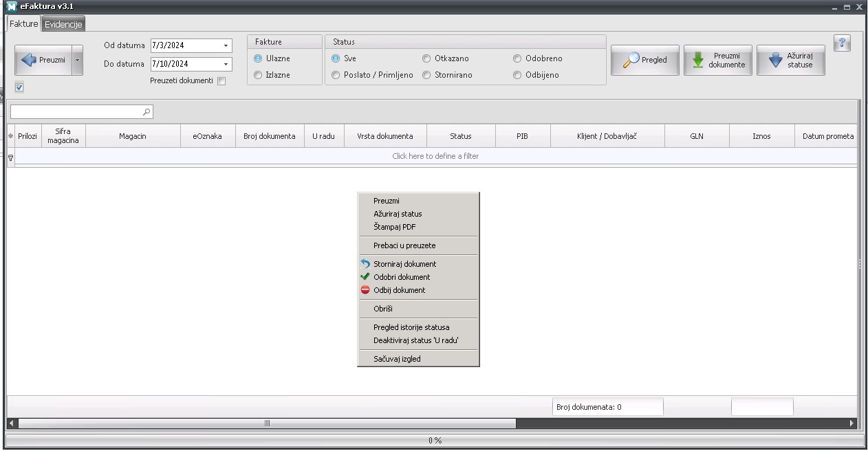This screenshot has width=868, height=451.
Task: Choose Štampaj PDF from context menu
Action: tap(418, 227)
